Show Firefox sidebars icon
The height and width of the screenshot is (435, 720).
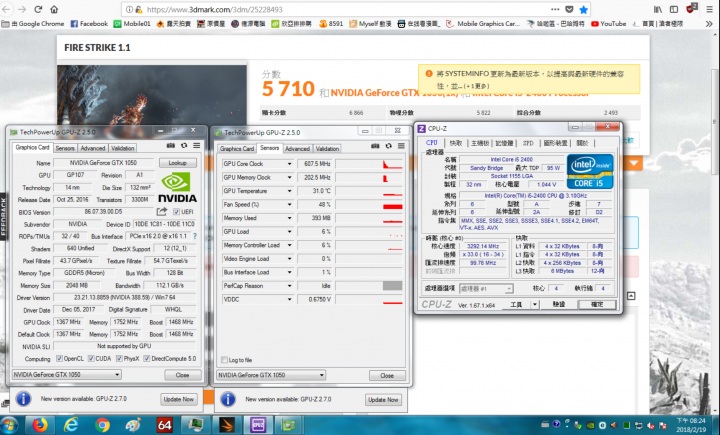click(x=674, y=9)
